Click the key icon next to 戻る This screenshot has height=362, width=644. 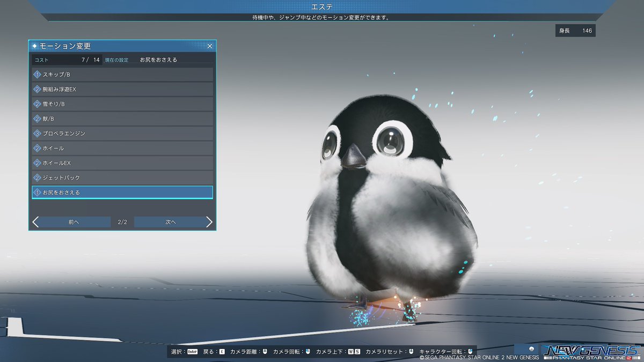222,352
